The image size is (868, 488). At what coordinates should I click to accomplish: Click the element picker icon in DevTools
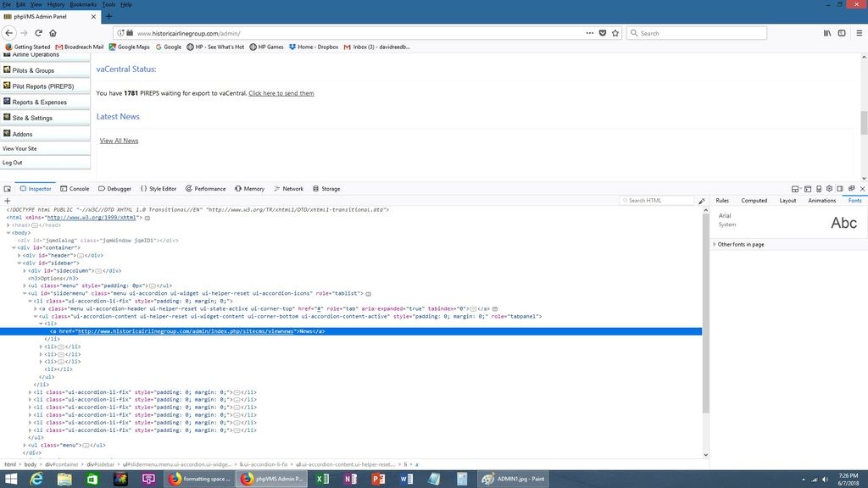pos(7,189)
